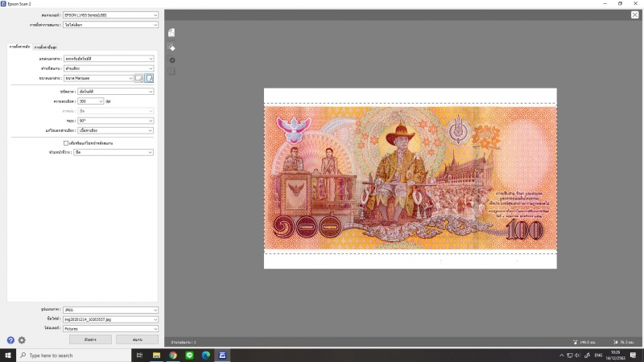Viewport: 644px width, 362px height.
Task: Open the dropdown just below the rotate field
Action: (x=116, y=130)
